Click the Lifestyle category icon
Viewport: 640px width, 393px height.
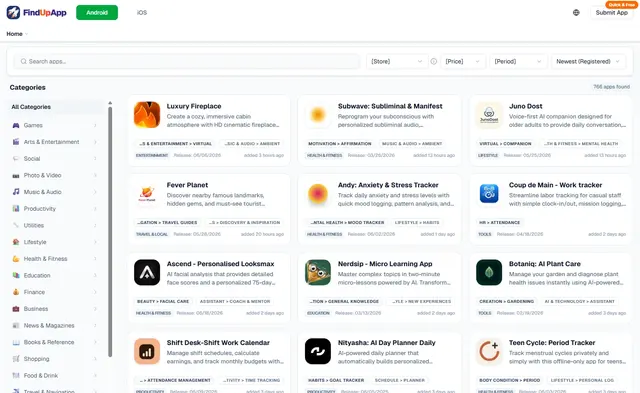[x=16, y=242]
